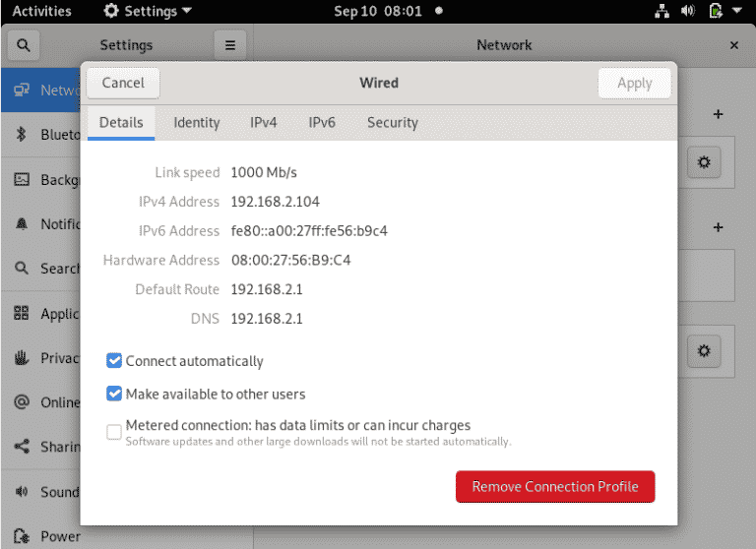
Task: Select the Notifications bell icon
Action: point(22,223)
